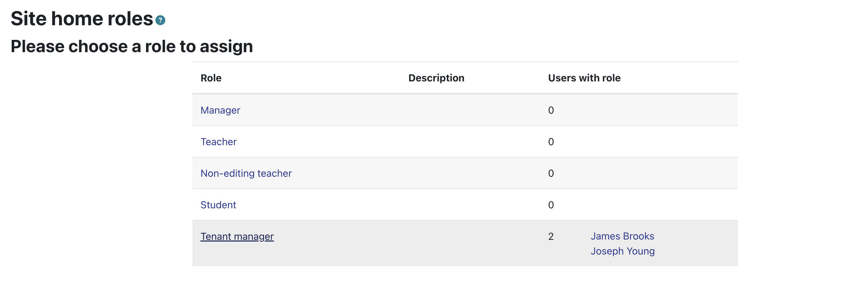Open the Manager role link
This screenshot has height=293, width=868.
point(220,110)
